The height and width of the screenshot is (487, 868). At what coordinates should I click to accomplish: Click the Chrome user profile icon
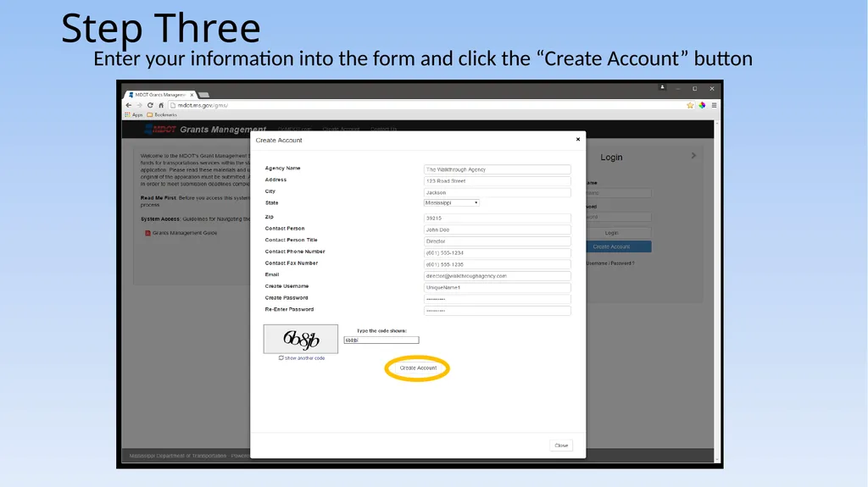[x=662, y=87]
